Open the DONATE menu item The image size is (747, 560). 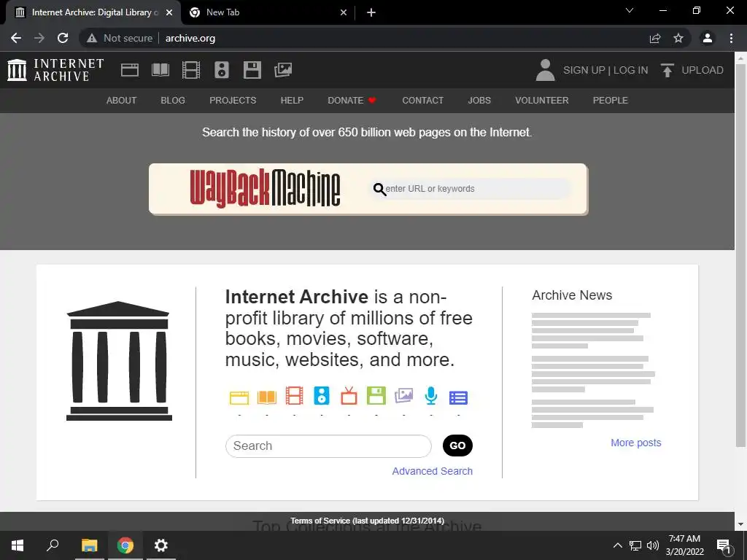[x=352, y=101]
